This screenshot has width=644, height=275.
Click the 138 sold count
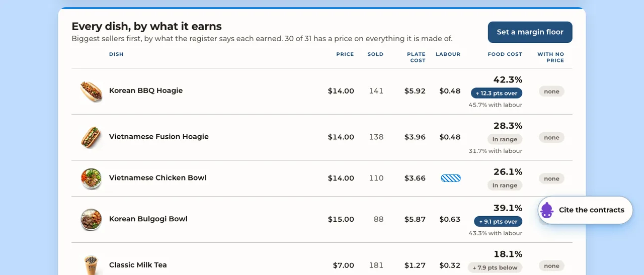(376, 137)
